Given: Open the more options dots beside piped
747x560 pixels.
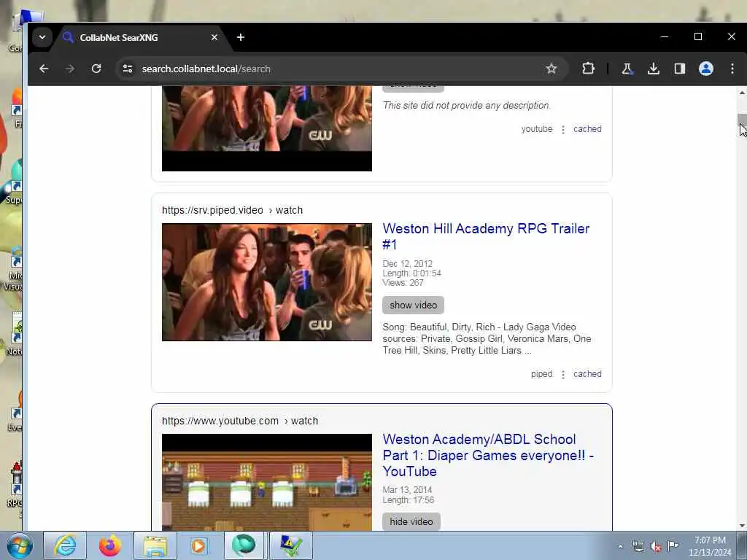Looking at the screenshot, I should 562,374.
